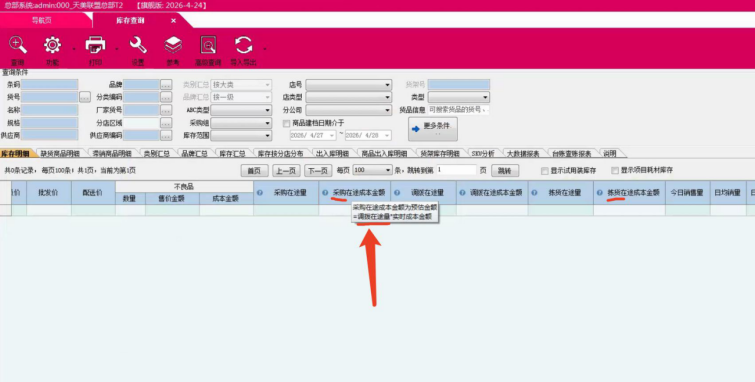
Task: Click the 货品信息 search field
Action: (x=458, y=110)
